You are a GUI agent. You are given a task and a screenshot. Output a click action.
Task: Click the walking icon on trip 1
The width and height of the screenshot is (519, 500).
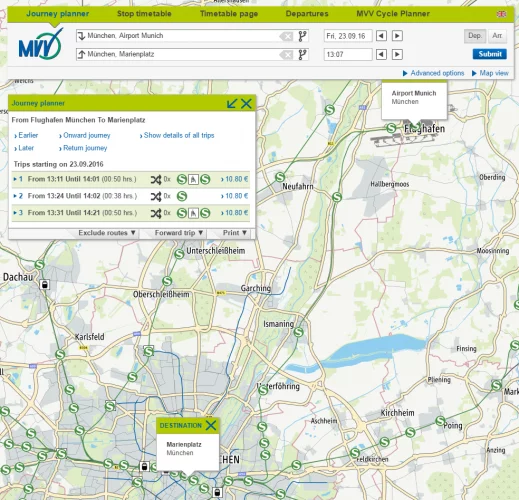193,180
